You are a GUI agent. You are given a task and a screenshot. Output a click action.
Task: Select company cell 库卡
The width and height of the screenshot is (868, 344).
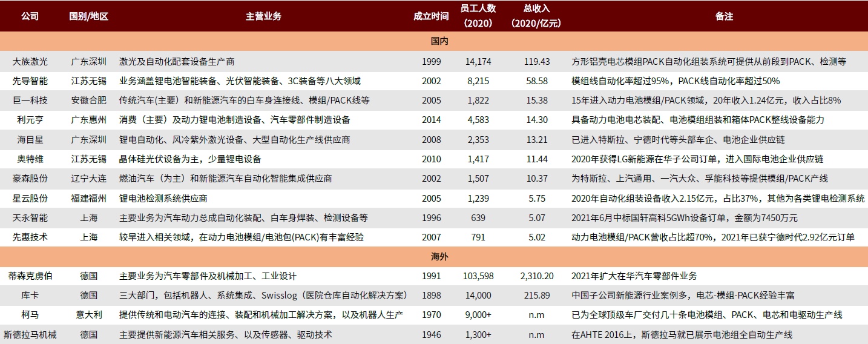pyautogui.click(x=30, y=296)
